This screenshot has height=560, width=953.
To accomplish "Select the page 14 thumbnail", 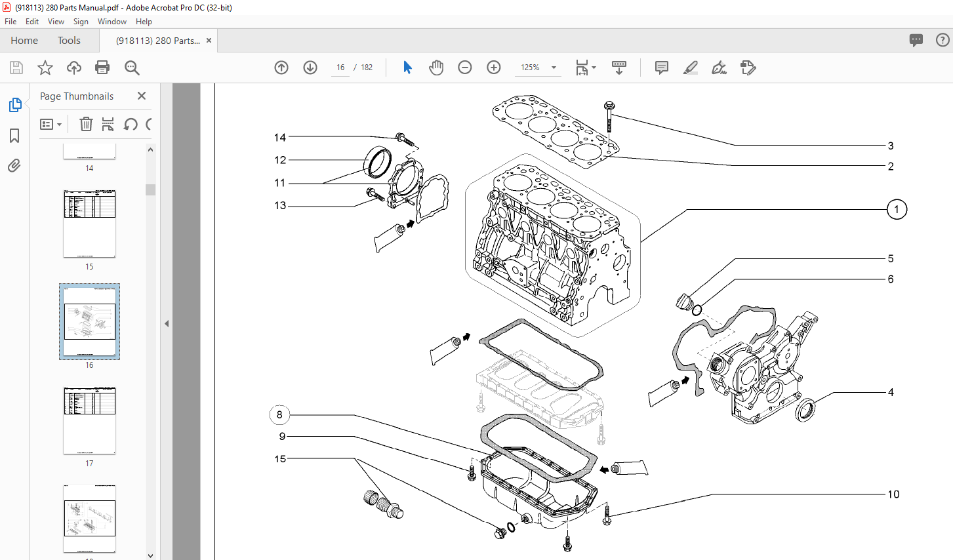I will (x=89, y=151).
